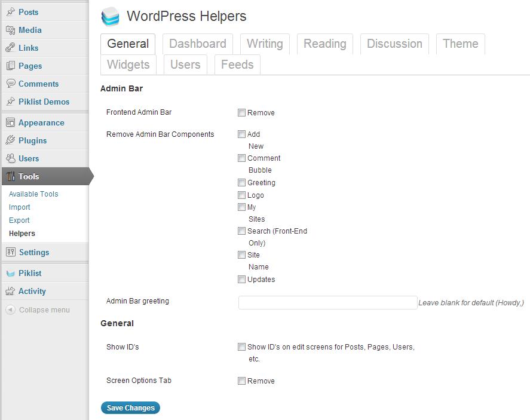Switch to the Dashboard tab
Screen dimensions: 530x420
(x=197, y=44)
